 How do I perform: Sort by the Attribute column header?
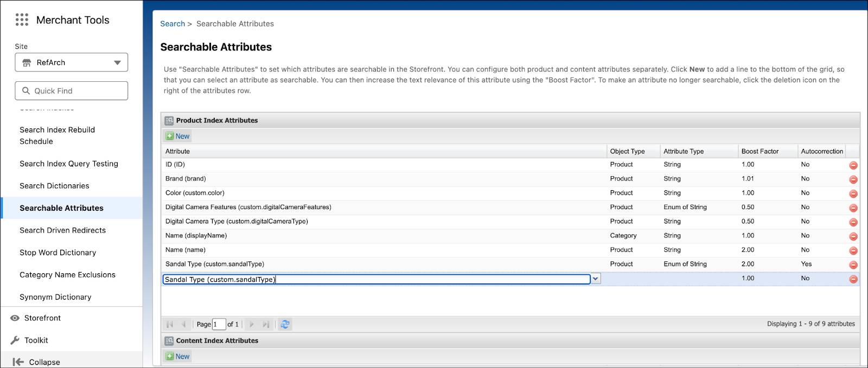tap(384, 151)
